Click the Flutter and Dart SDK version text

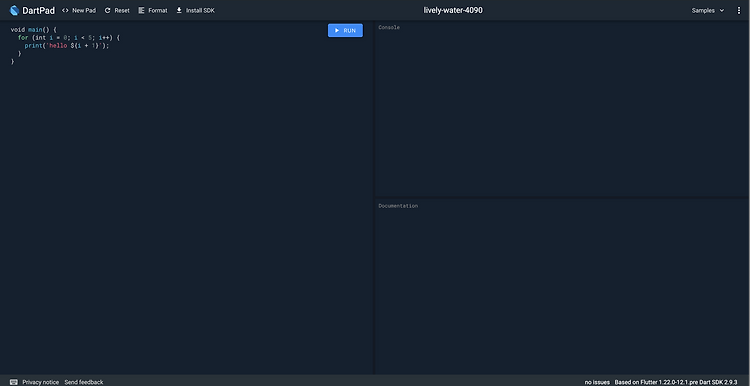(x=675, y=382)
